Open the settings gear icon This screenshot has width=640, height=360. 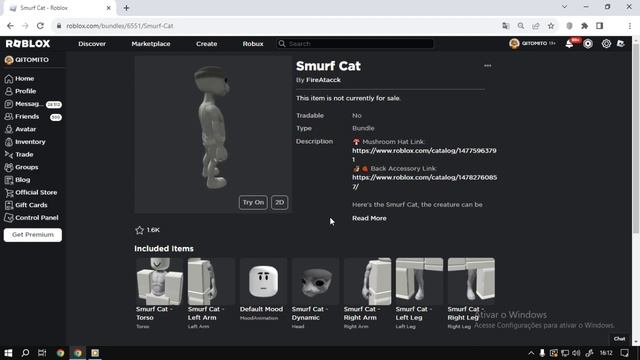[606, 44]
